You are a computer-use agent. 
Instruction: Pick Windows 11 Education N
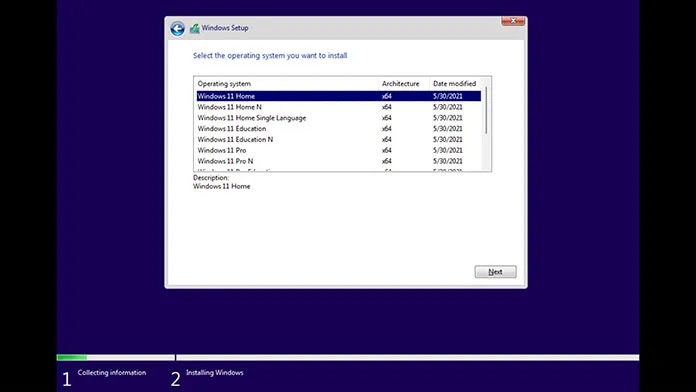[339, 139]
